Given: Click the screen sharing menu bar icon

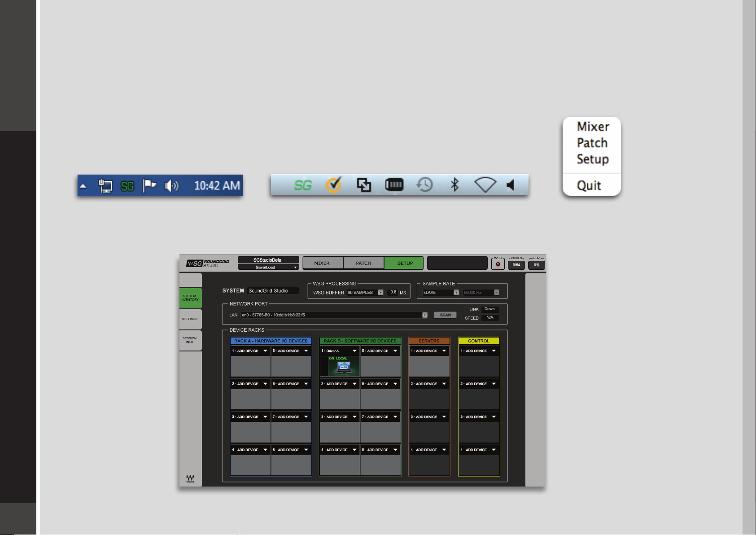Looking at the screenshot, I should click(364, 185).
